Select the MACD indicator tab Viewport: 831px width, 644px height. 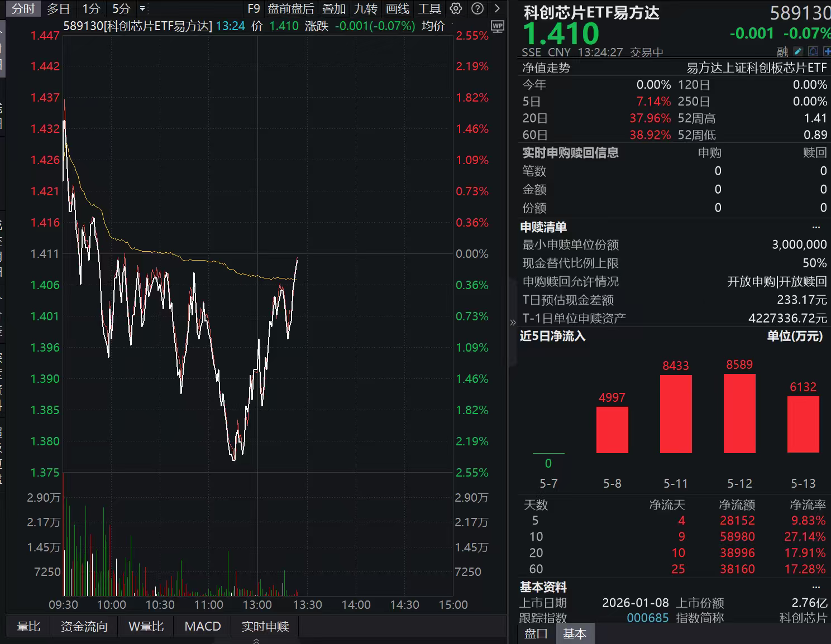(x=203, y=626)
